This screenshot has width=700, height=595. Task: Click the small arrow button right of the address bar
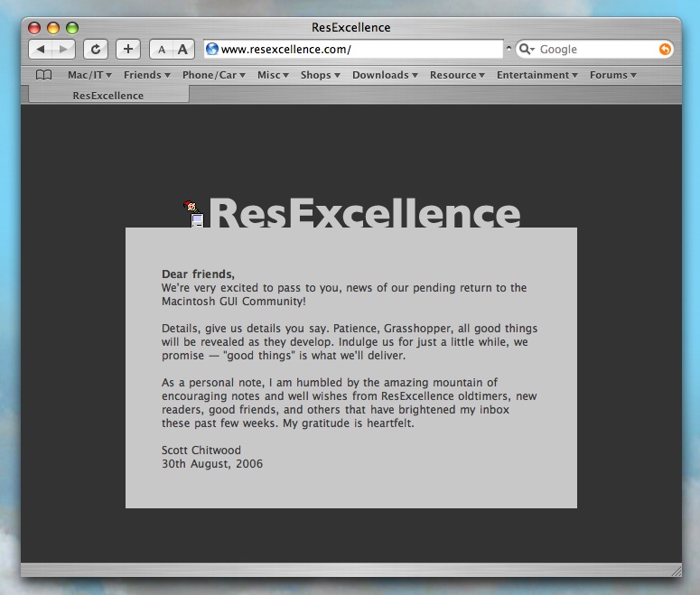[x=509, y=48]
